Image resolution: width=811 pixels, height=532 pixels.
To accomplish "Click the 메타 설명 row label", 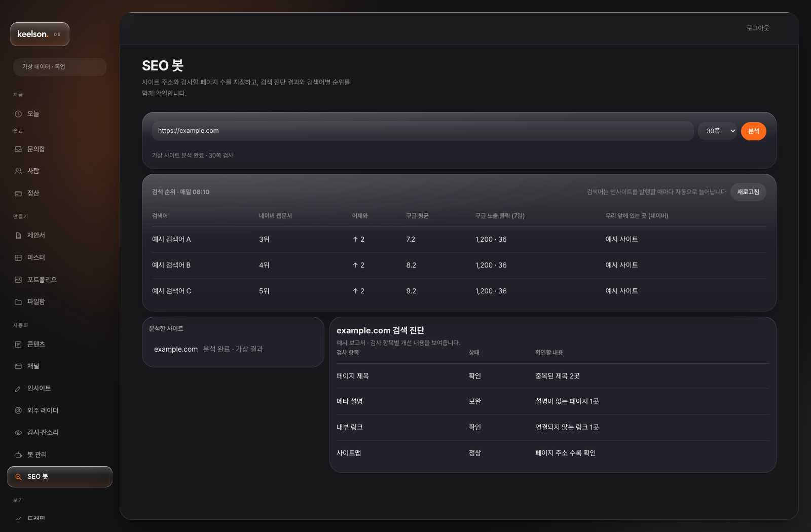I will pyautogui.click(x=350, y=401).
